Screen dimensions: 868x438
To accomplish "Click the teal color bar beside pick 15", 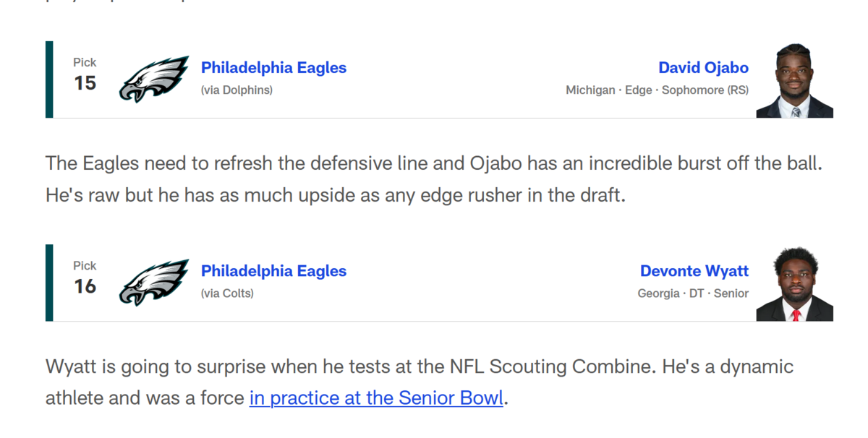I will click(49, 80).
